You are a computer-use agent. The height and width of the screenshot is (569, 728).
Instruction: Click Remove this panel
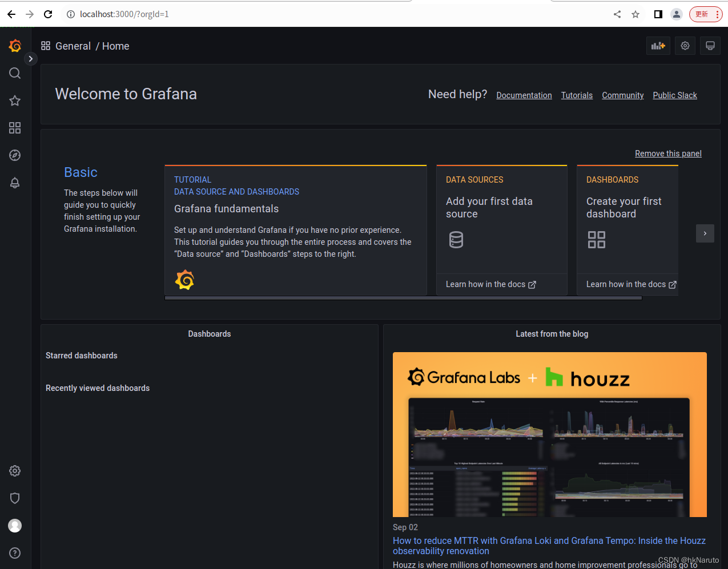click(x=668, y=154)
